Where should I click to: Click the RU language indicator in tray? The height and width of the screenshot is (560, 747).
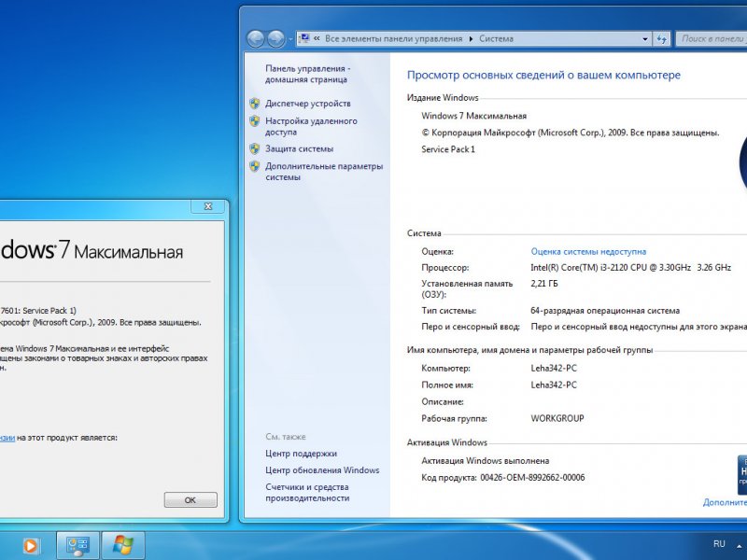719,544
